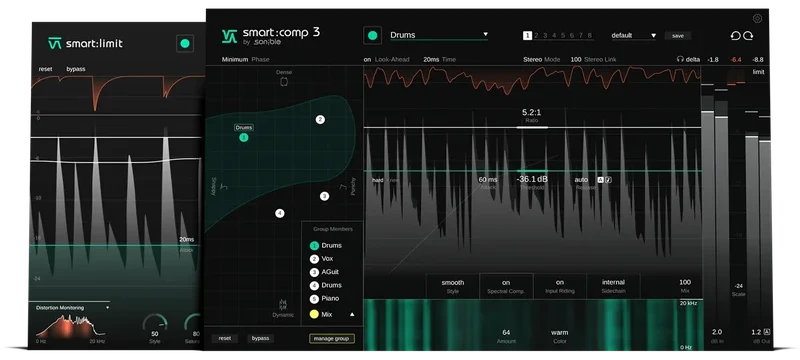
Task: Open the default preset dropdown
Action: (x=633, y=36)
